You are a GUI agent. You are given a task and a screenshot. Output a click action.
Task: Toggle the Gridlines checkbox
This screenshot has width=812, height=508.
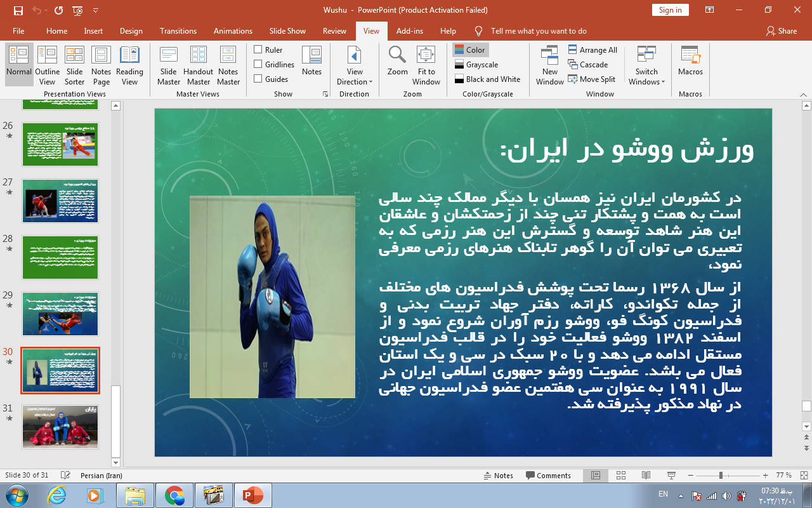(x=258, y=64)
